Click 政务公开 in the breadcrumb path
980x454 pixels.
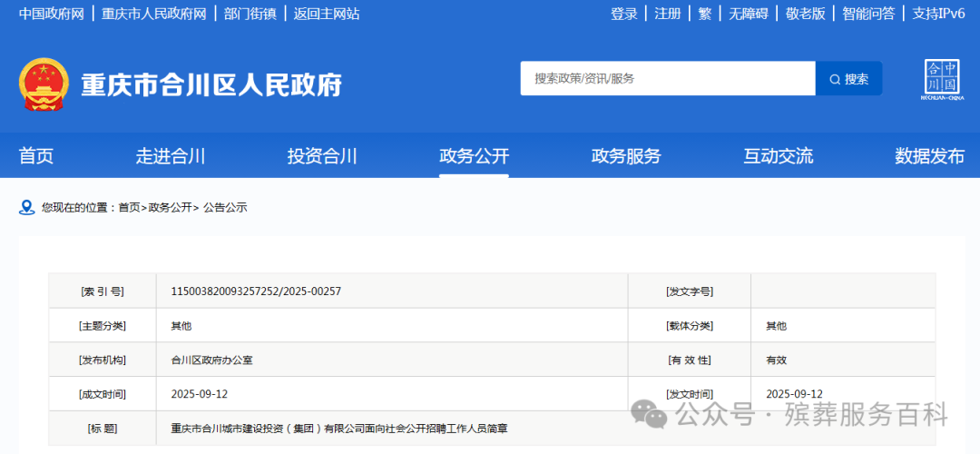tap(171, 208)
